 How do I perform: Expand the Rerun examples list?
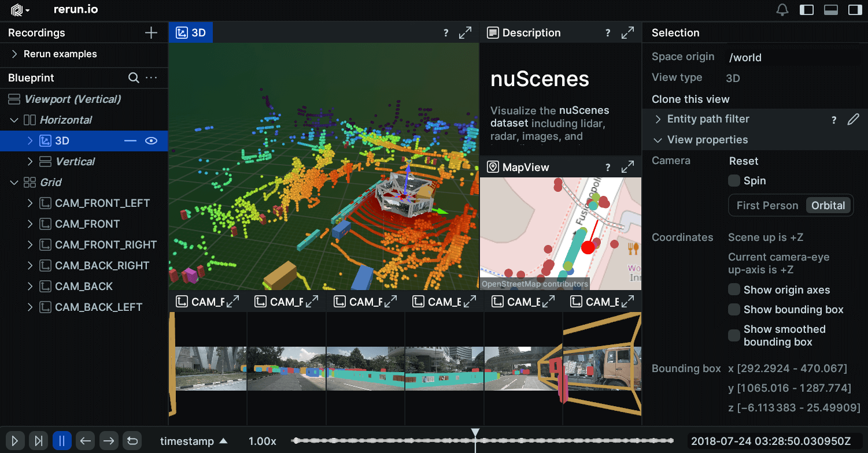pos(14,54)
